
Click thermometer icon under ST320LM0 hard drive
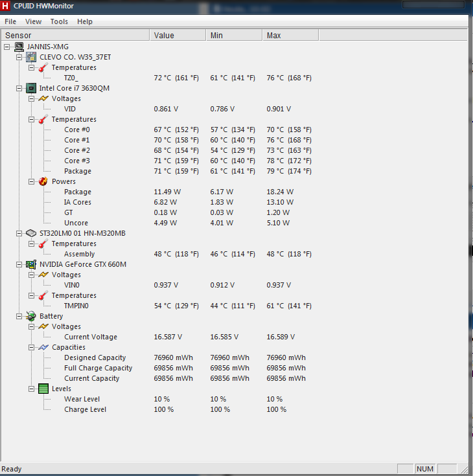point(43,244)
